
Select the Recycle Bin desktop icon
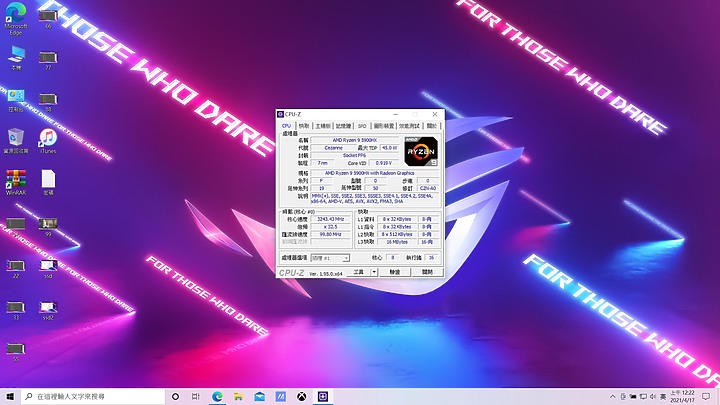point(16,141)
